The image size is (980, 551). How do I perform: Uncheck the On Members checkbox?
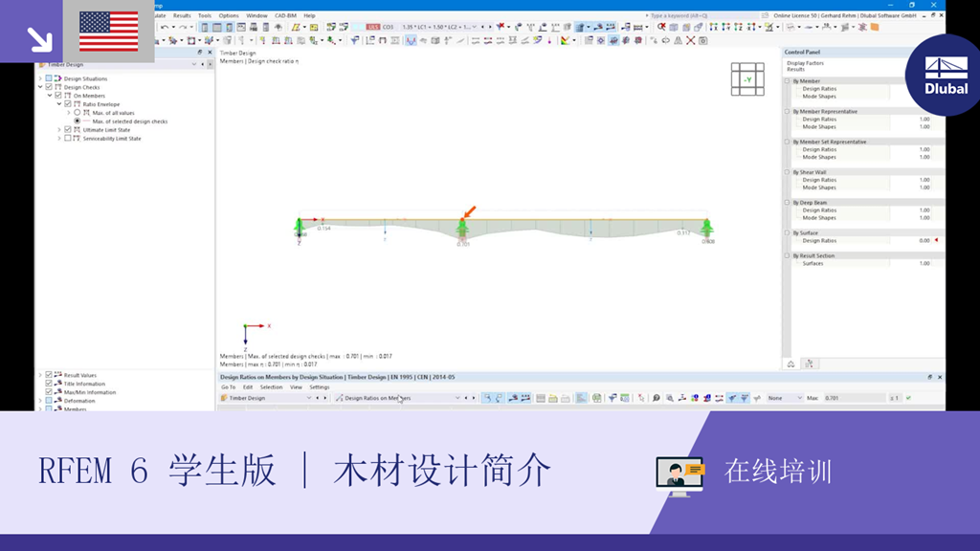pyautogui.click(x=58, y=96)
